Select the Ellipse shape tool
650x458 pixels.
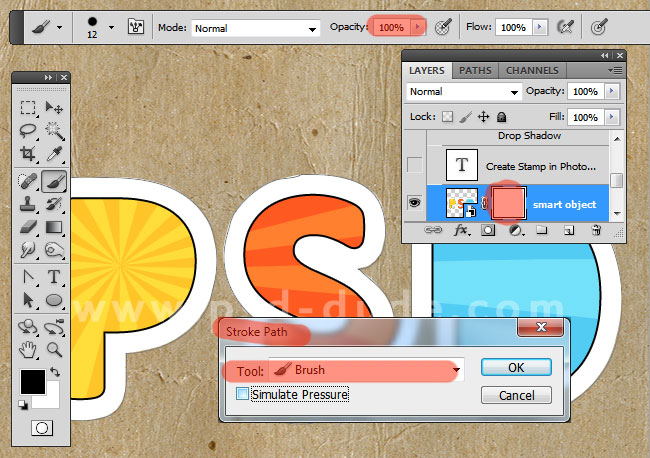tap(54, 300)
